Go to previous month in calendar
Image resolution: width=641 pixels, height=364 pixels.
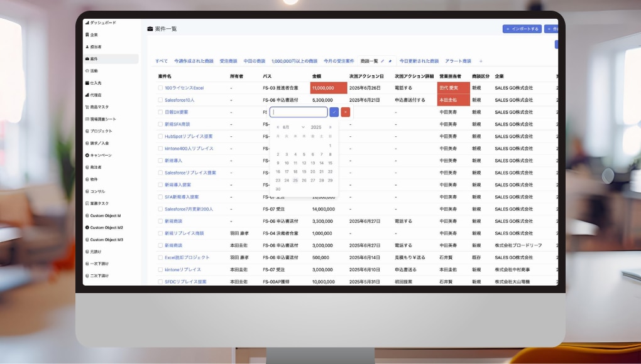278,127
